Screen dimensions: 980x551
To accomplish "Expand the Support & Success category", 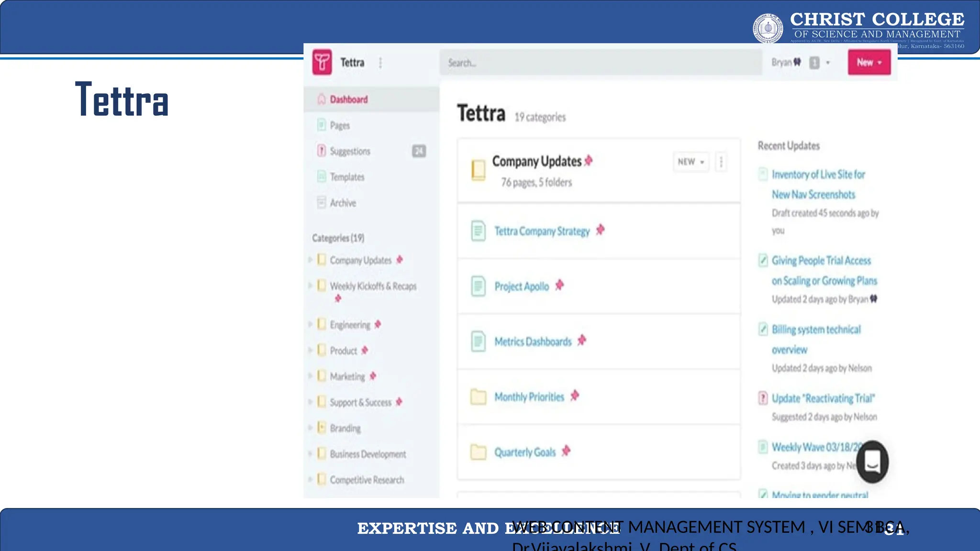I will point(310,402).
